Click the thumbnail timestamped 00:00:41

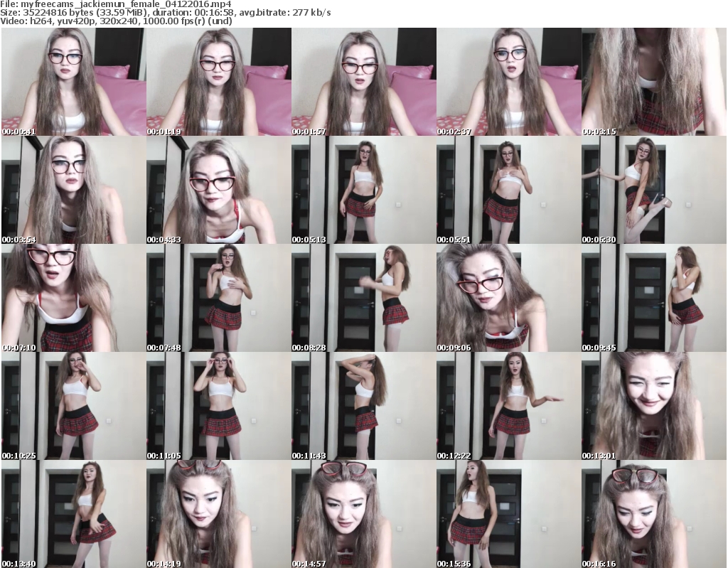pos(73,82)
